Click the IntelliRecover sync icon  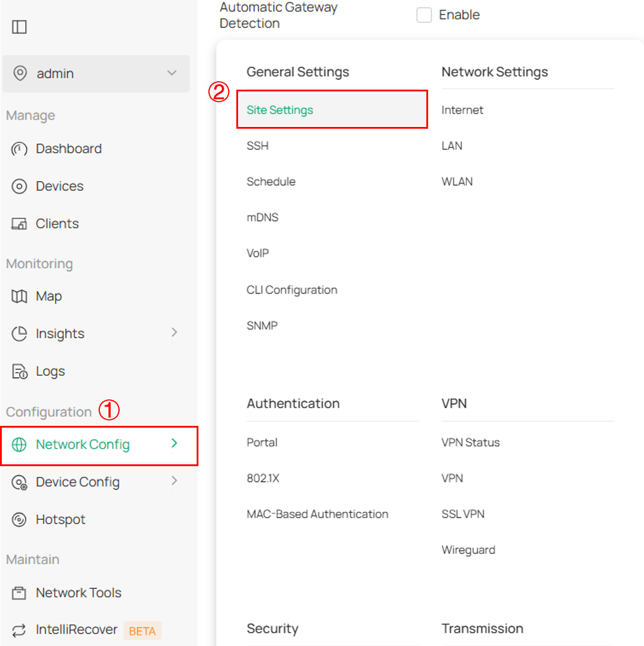pyautogui.click(x=19, y=630)
